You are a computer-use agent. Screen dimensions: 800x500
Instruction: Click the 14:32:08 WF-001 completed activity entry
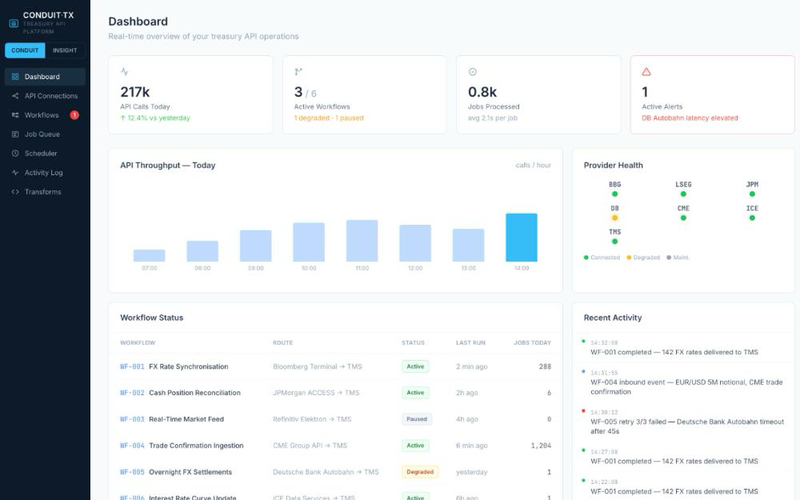(x=684, y=347)
